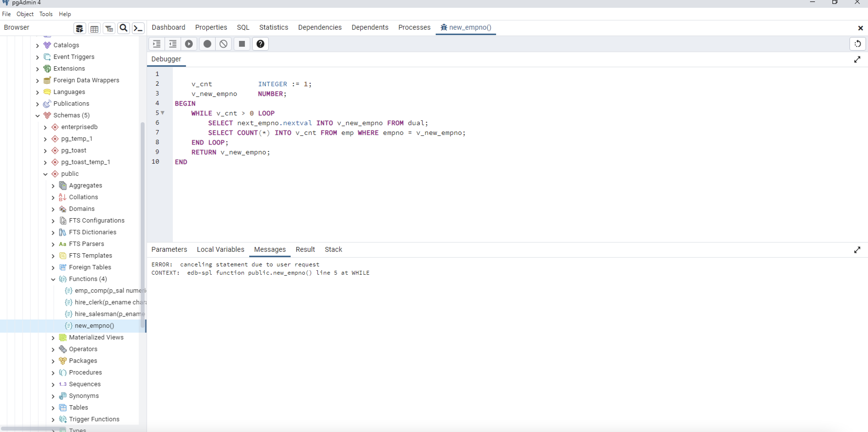The height and width of the screenshot is (432, 868).
Task: Switch to the Dependencies tab
Action: click(x=320, y=27)
